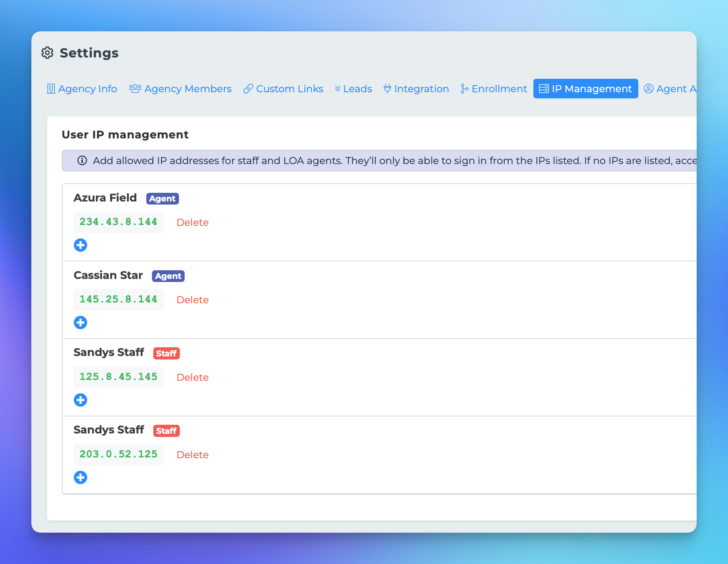This screenshot has height=564, width=728.
Task: Open the Enrollment tab
Action: tap(494, 89)
